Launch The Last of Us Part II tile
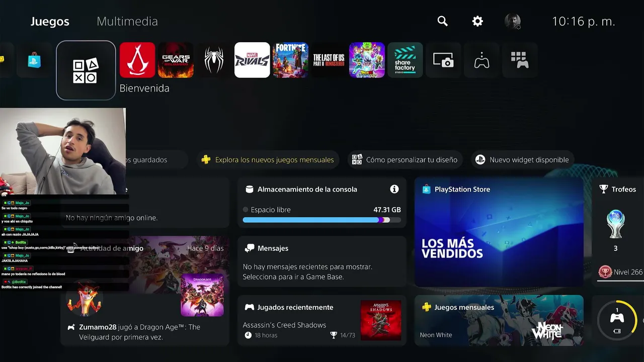Screen dimensions: 644x362 (329, 60)
